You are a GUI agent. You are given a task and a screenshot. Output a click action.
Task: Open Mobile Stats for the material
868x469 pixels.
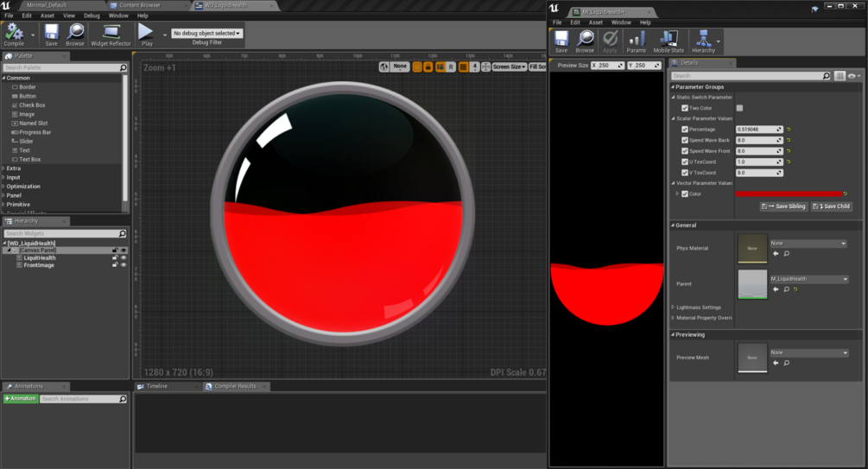click(x=668, y=41)
